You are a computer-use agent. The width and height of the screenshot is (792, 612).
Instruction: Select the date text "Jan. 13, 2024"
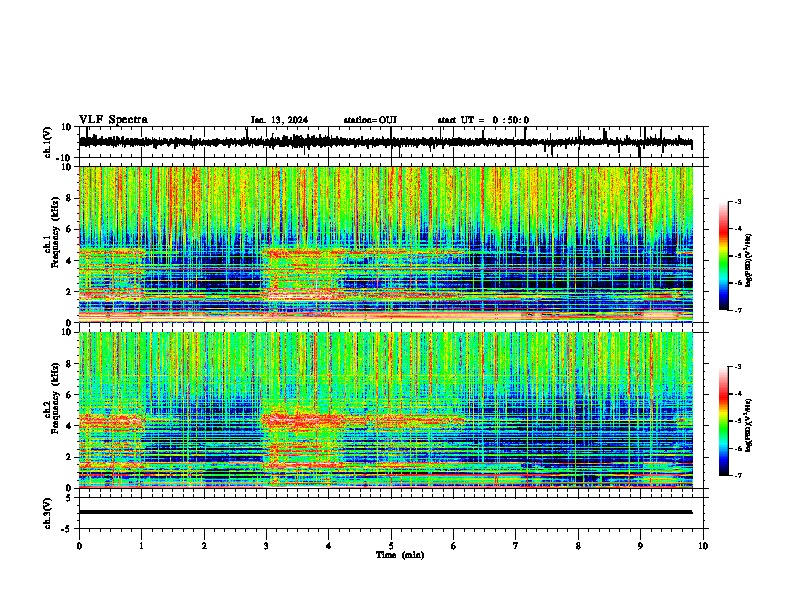(279, 120)
